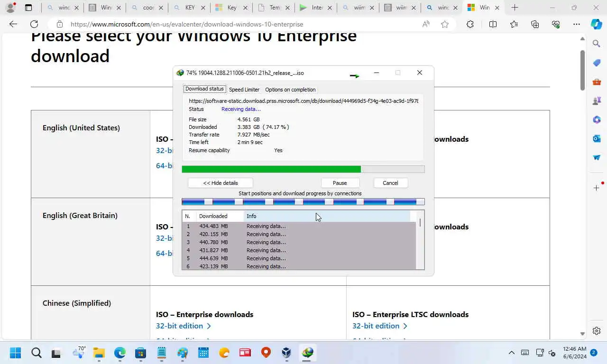Open the Options on completion tab
The image size is (607, 364).
pyautogui.click(x=290, y=90)
